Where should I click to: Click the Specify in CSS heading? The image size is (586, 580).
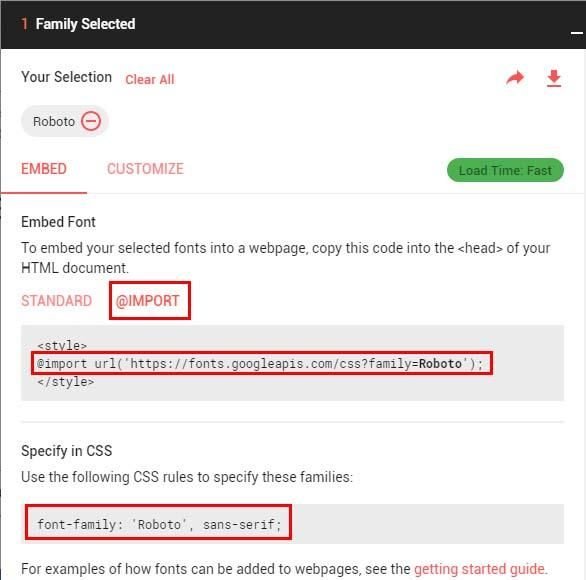67,450
